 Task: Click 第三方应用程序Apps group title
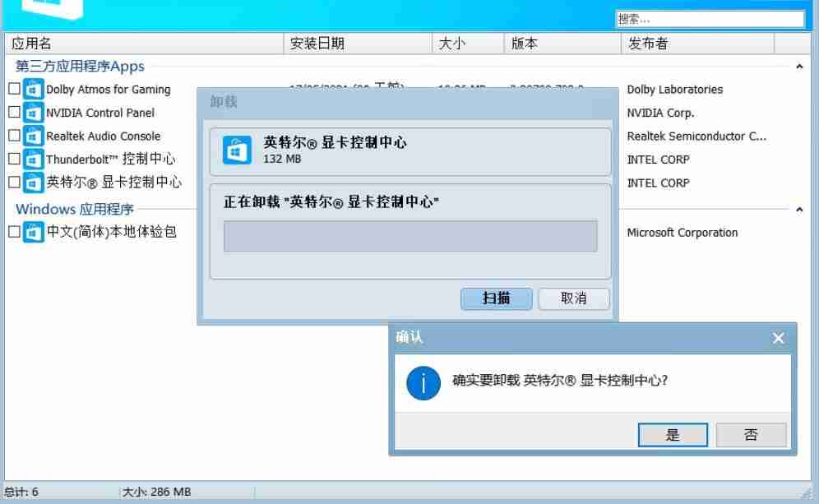[80, 67]
